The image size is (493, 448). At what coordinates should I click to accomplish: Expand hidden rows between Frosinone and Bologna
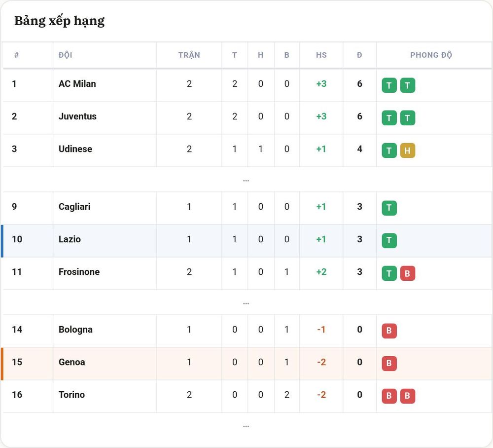[246, 303]
